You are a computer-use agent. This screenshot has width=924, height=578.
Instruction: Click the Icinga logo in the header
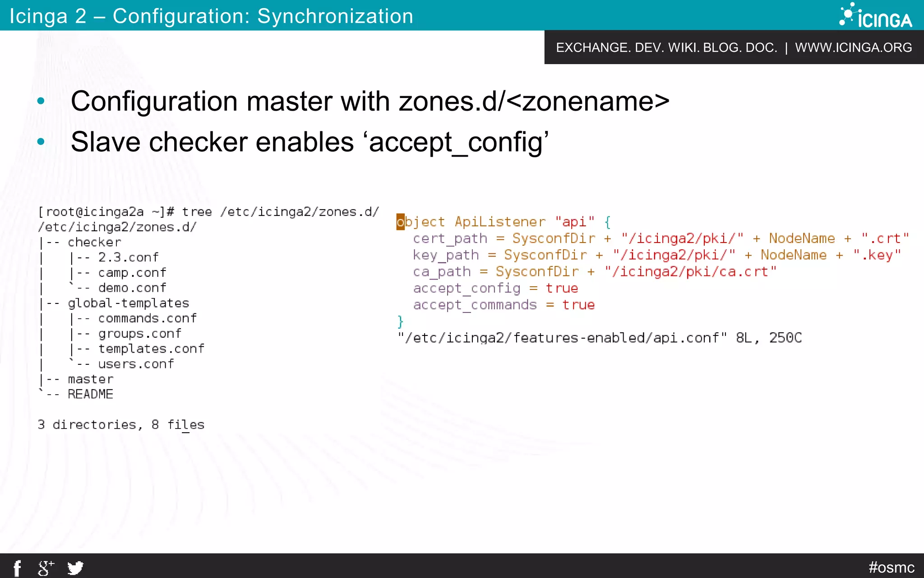[x=875, y=16]
